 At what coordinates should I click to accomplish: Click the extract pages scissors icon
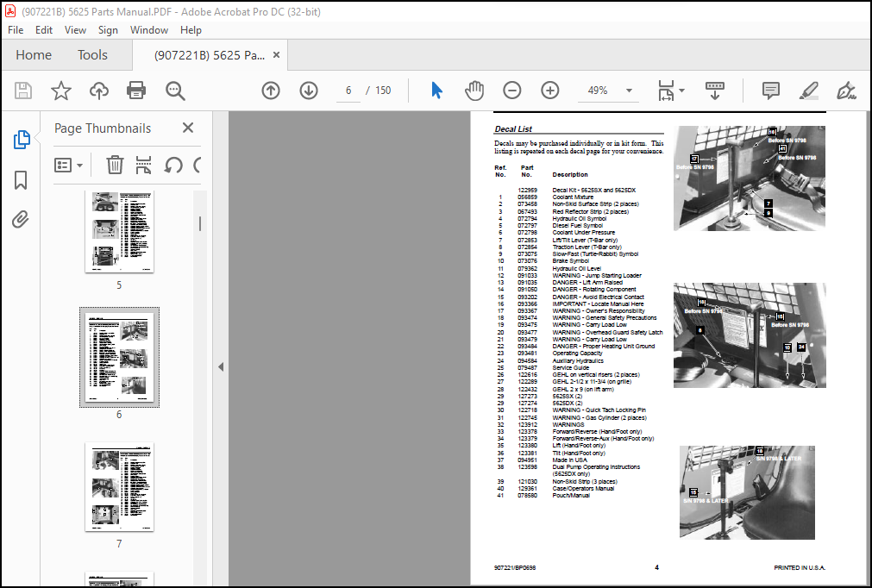point(143,165)
